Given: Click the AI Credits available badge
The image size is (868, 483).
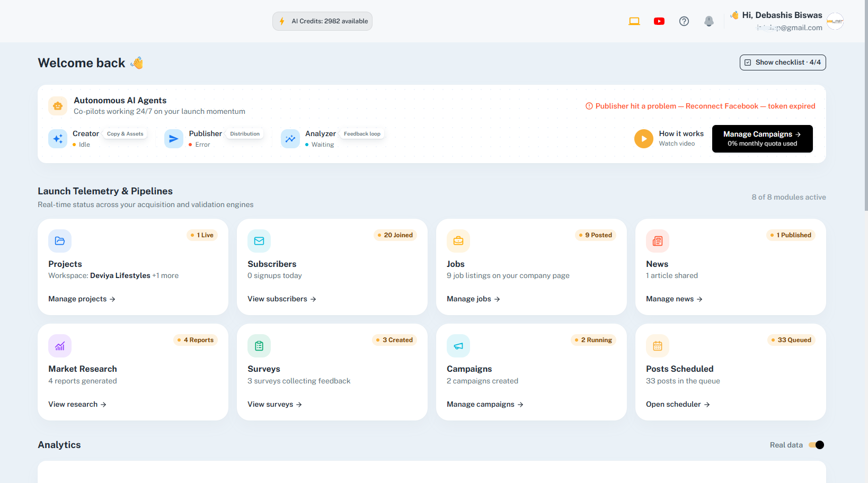Looking at the screenshot, I should click(322, 21).
